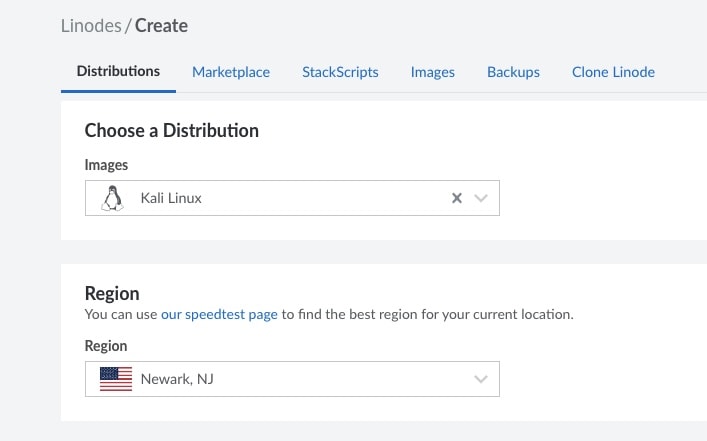
Task: Switch to the Distributions tab
Action: tap(118, 72)
